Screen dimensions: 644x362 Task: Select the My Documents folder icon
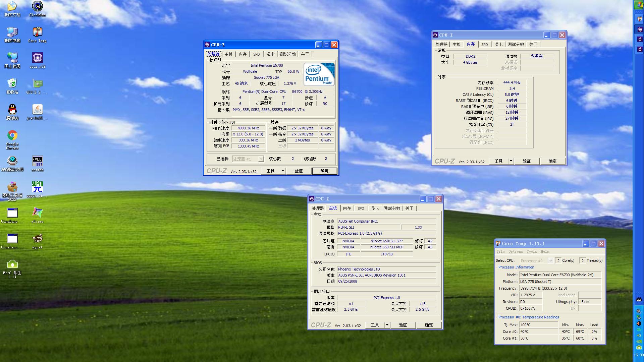click(x=12, y=9)
